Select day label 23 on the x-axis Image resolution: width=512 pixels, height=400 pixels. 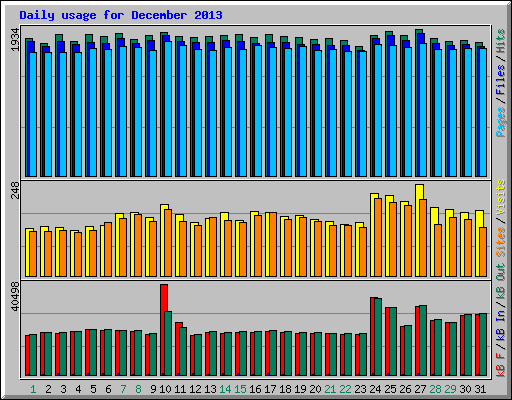click(x=360, y=389)
